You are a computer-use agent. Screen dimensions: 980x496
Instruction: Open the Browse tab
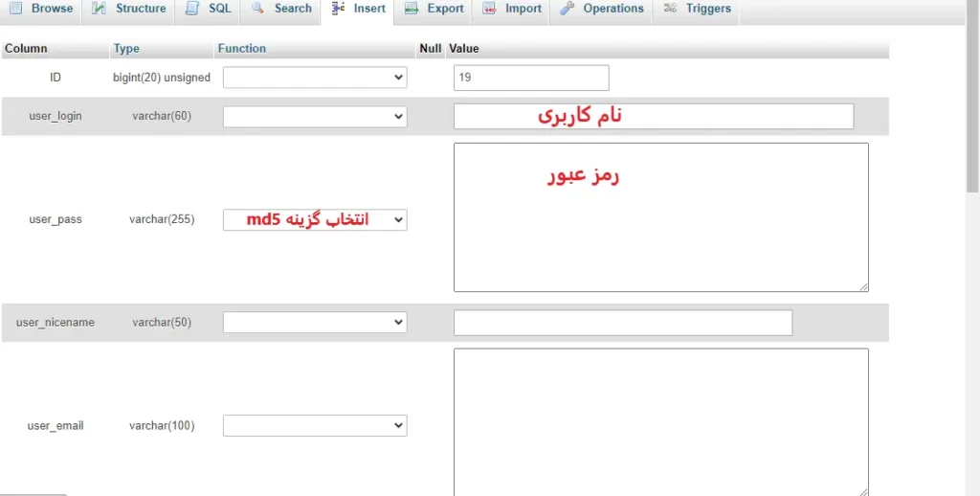tap(40, 9)
